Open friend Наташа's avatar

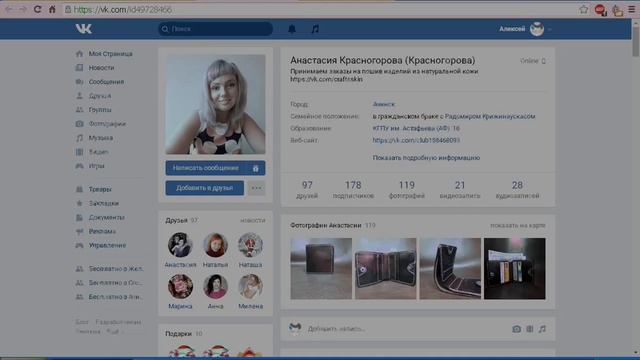click(x=250, y=245)
